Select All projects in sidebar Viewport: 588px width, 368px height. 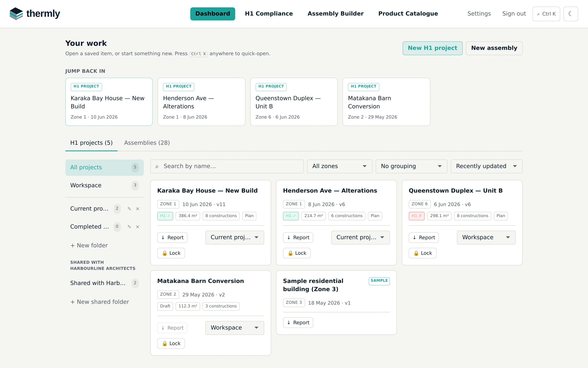pos(105,167)
